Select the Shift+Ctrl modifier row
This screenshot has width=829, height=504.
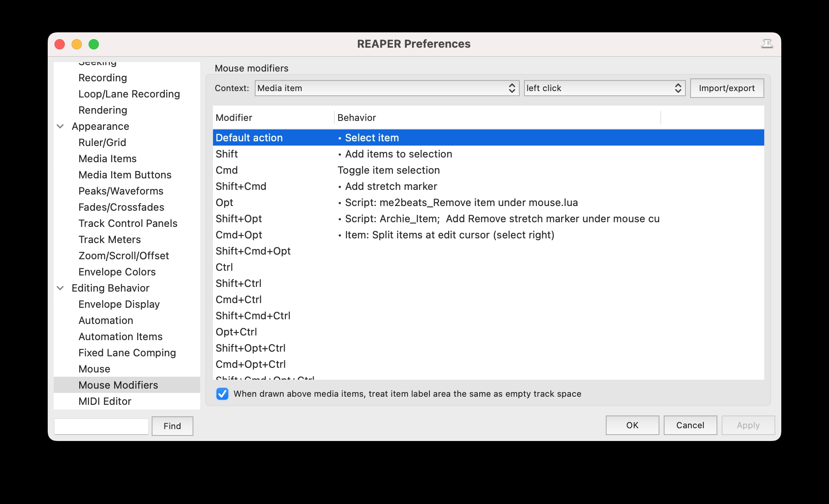489,283
